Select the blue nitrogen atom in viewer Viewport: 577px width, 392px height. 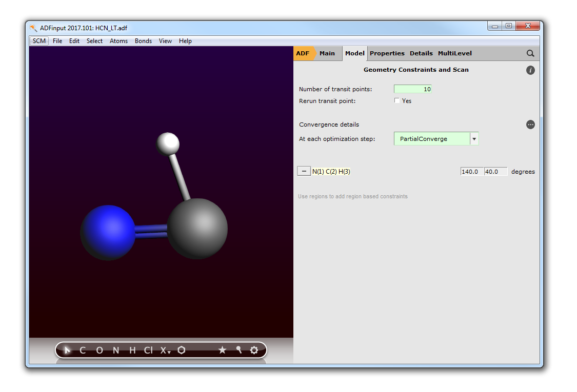click(108, 233)
